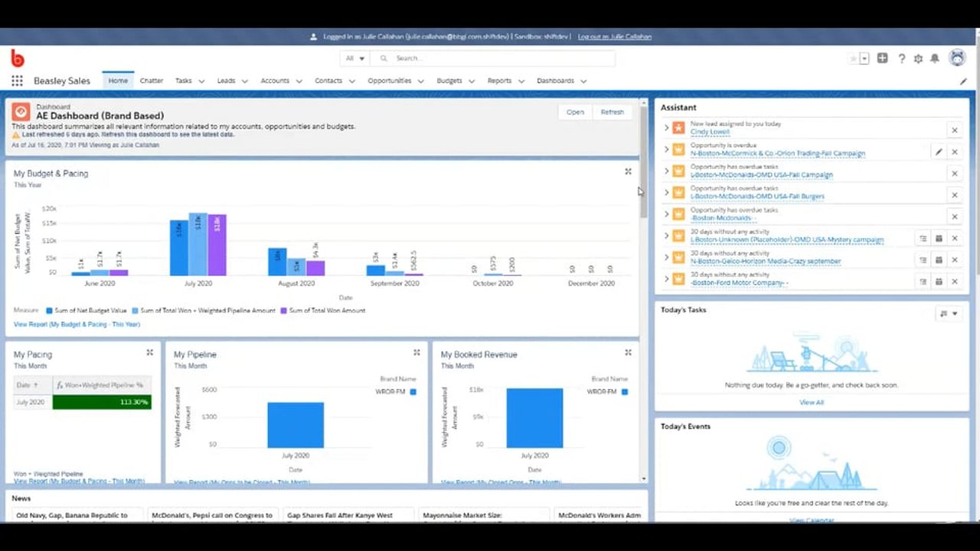Click the Sum of Net Budget Value legend swatch
980x551 pixels.
[49, 311]
